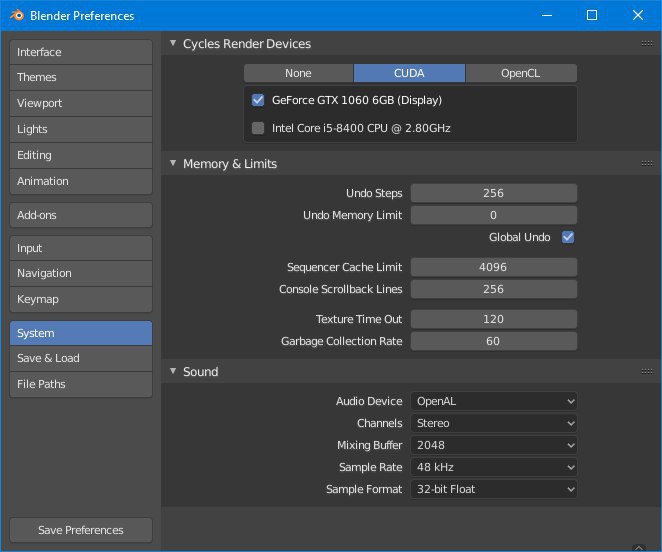662x552 pixels.
Task: Open the Viewport preferences section
Action: (x=81, y=103)
